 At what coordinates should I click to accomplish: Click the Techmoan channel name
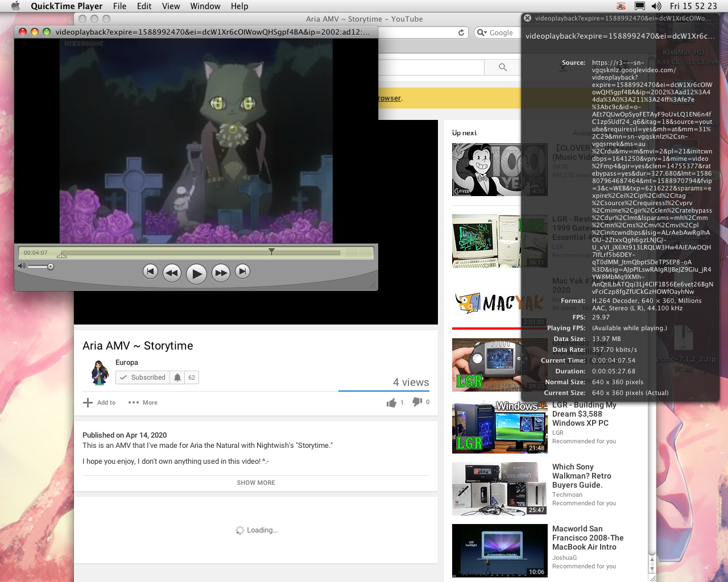(567, 495)
